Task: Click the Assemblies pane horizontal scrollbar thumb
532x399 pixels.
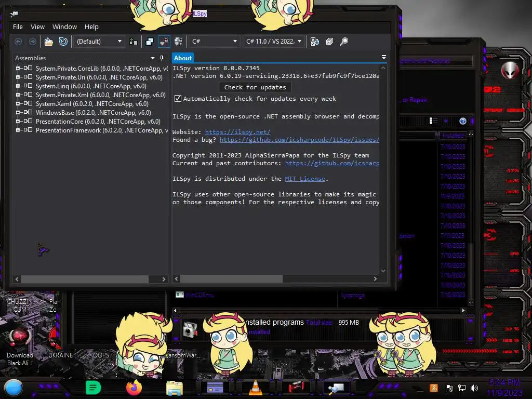Action: click(x=85, y=279)
